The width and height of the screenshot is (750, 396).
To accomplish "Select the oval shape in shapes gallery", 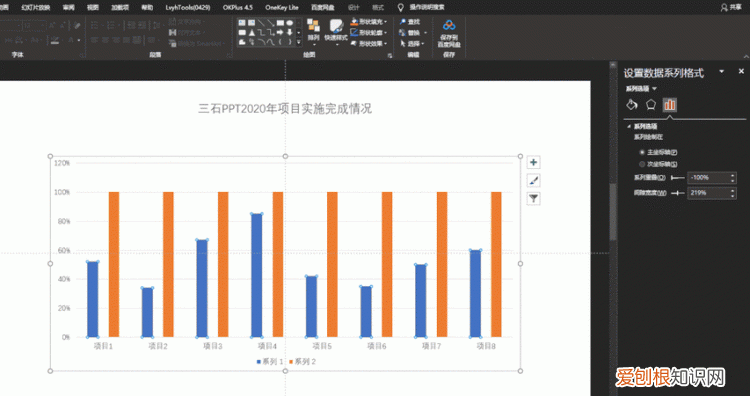I will (x=290, y=22).
